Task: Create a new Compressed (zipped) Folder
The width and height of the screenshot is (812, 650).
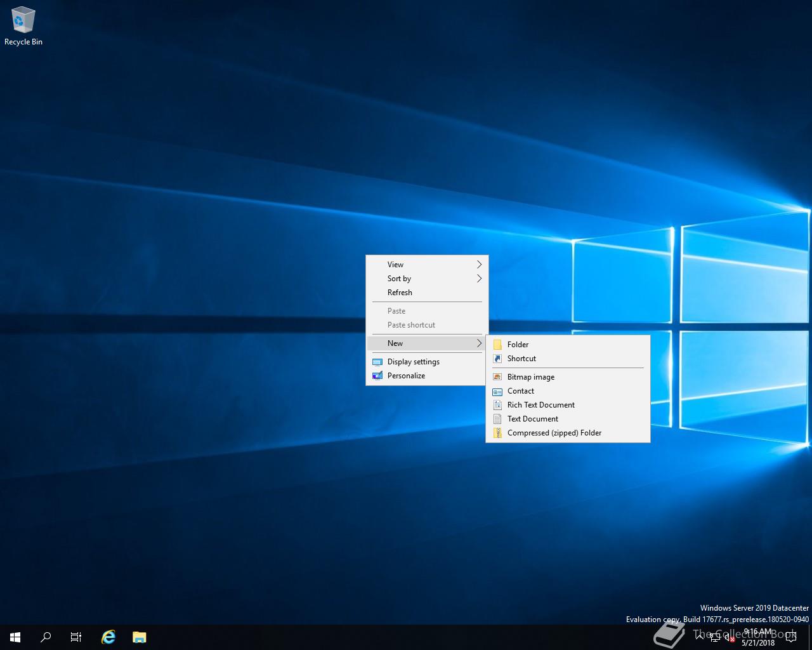Action: pos(554,433)
